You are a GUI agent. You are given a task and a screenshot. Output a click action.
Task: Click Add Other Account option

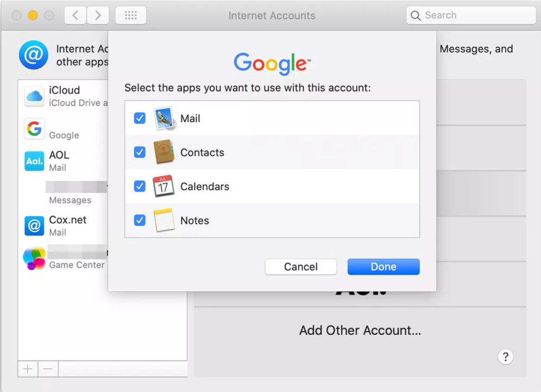[360, 331]
